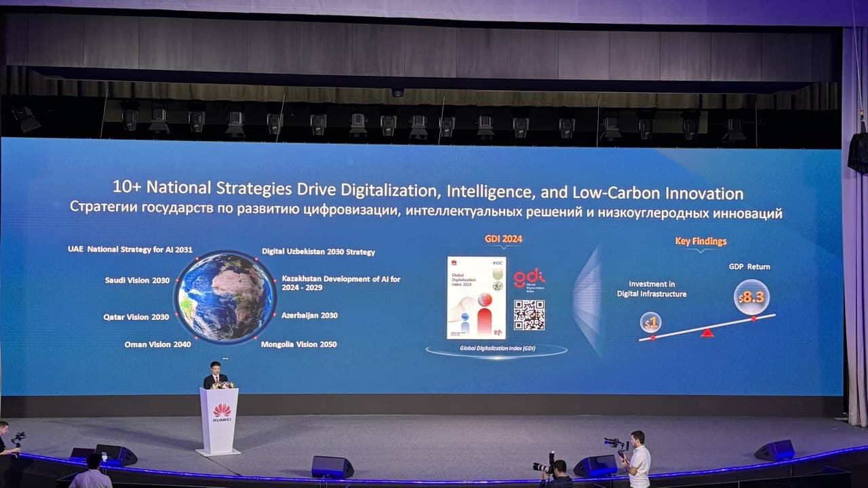Click 'UAE National Strategy for AI 2031'

[130, 249]
